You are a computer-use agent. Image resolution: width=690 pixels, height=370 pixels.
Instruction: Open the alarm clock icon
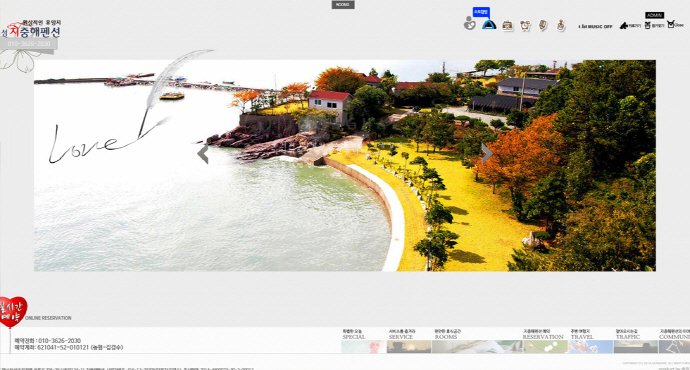[525, 26]
